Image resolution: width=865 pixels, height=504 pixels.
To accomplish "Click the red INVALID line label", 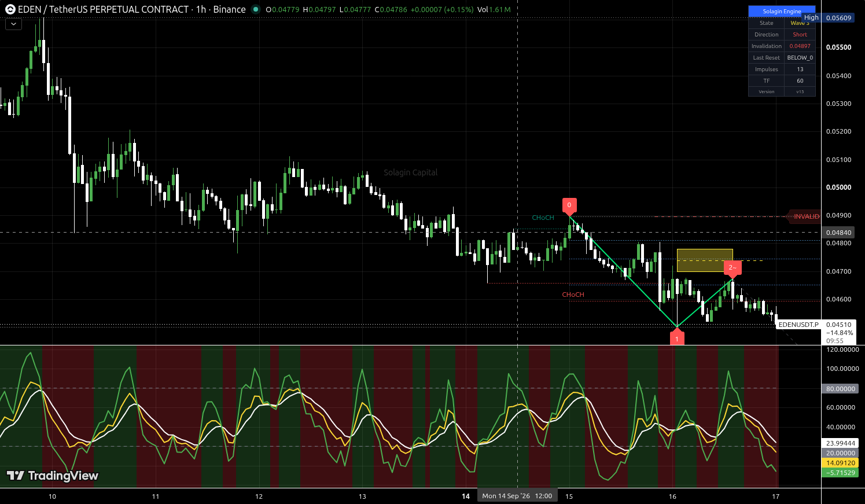I will tap(806, 216).
